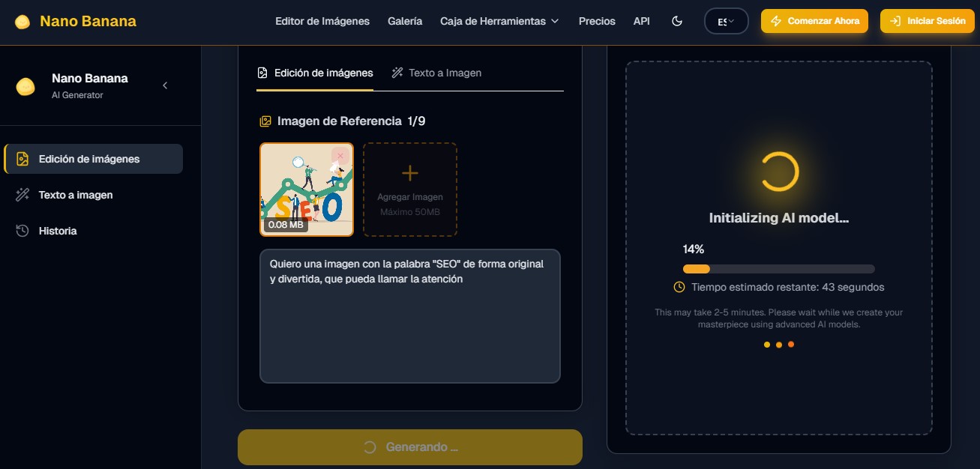Click the Nano Banana logo icon in header
Screen dimensions: 980x469
pyautogui.click(x=23, y=22)
